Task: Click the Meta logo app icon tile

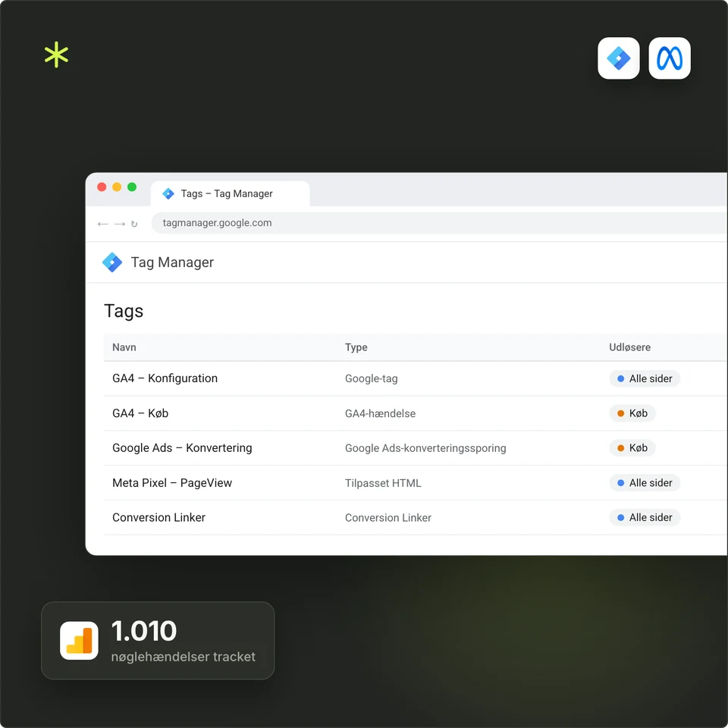Action: coord(670,58)
